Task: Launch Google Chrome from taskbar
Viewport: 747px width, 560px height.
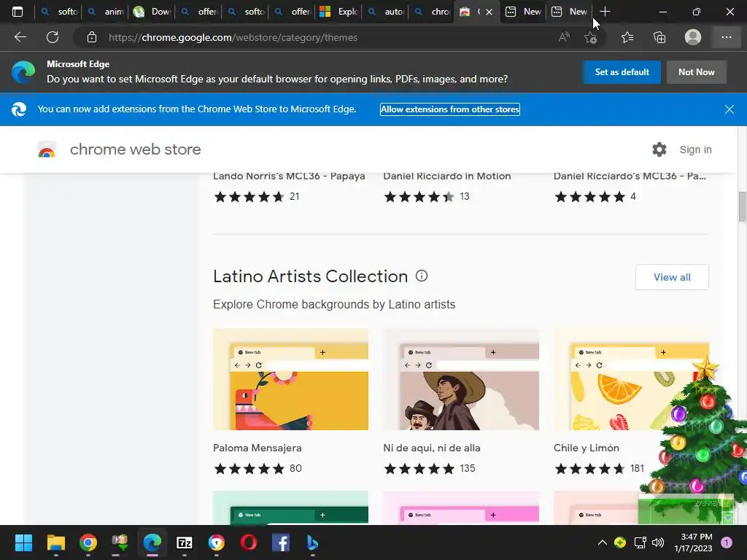Action: click(x=88, y=542)
